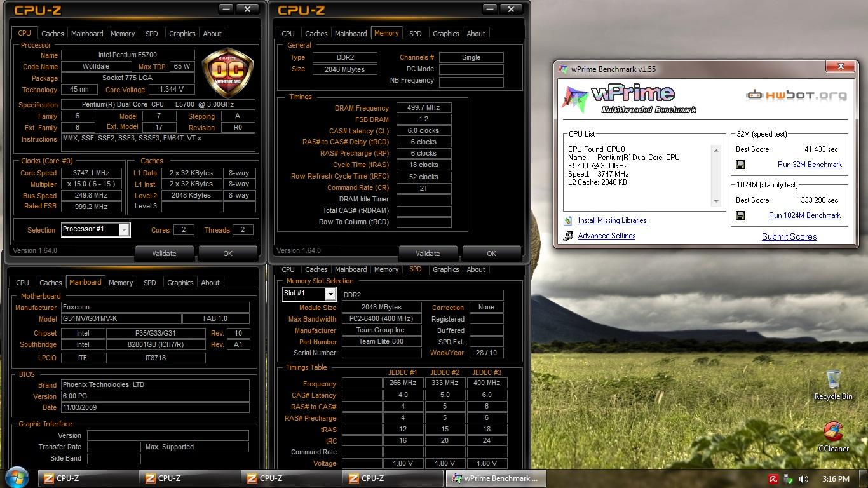
Task: Click the Core Voltage value 1.344 V
Action: [x=172, y=90]
